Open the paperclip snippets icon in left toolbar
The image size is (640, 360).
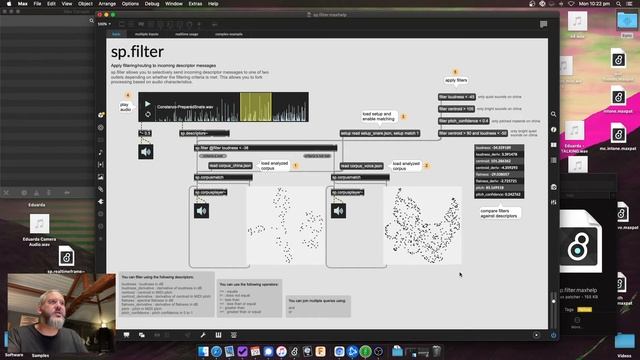(101, 189)
